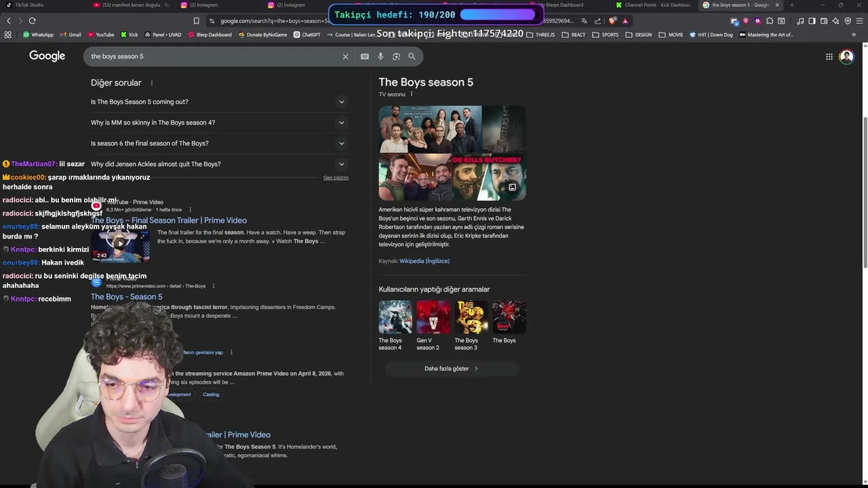868x488 pixels.
Task: Toggle the browser sidebar panel icon
Action: click(x=812, y=21)
